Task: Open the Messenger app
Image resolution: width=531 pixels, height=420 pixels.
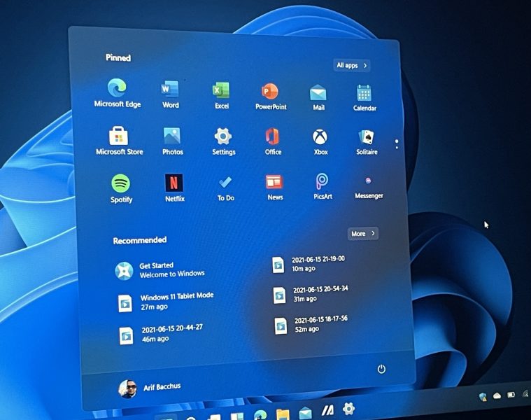Action: click(x=369, y=187)
